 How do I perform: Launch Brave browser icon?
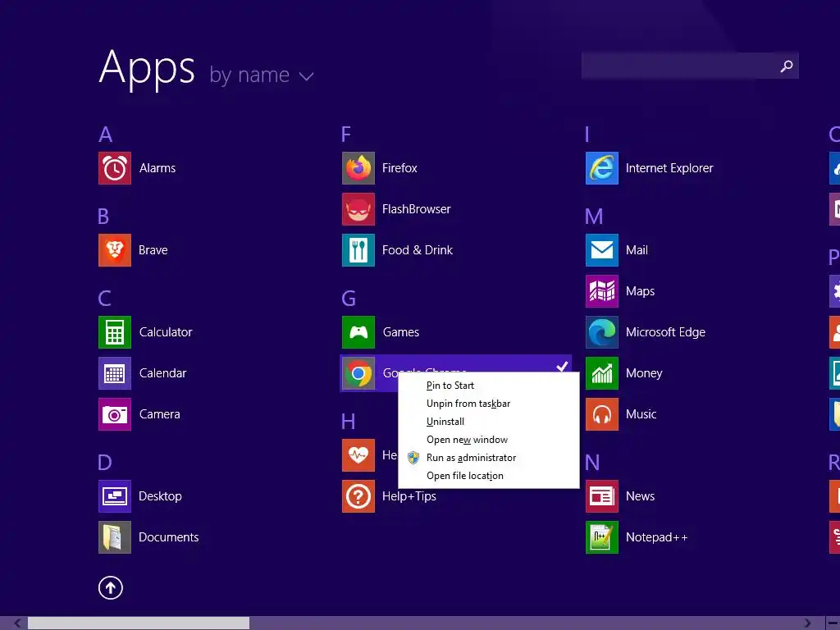115,250
